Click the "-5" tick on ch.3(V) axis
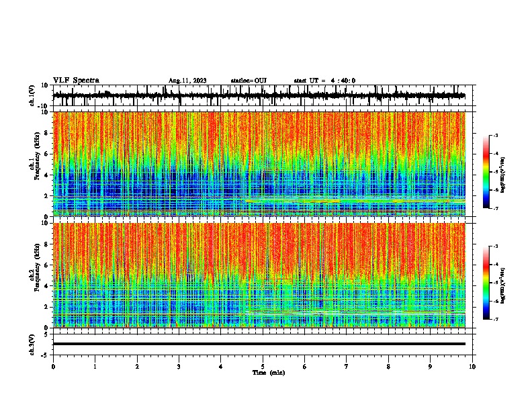 point(46,355)
